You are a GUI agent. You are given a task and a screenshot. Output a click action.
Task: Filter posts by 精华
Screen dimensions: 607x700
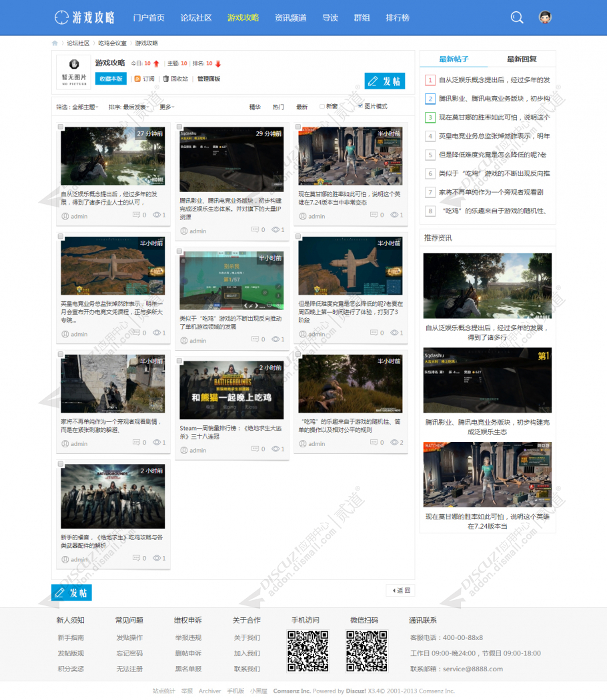click(x=255, y=107)
